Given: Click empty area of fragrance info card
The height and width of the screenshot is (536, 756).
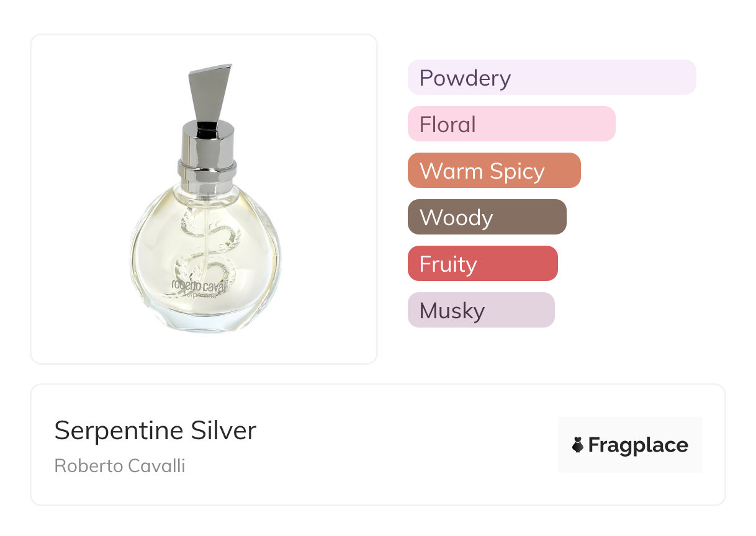Looking at the screenshot, I should click(x=403, y=447).
